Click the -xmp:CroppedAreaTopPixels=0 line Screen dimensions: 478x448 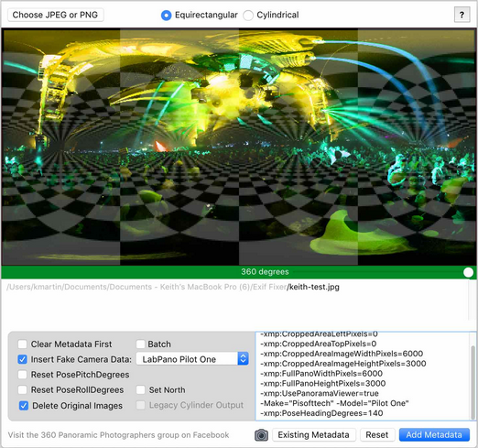(x=319, y=344)
